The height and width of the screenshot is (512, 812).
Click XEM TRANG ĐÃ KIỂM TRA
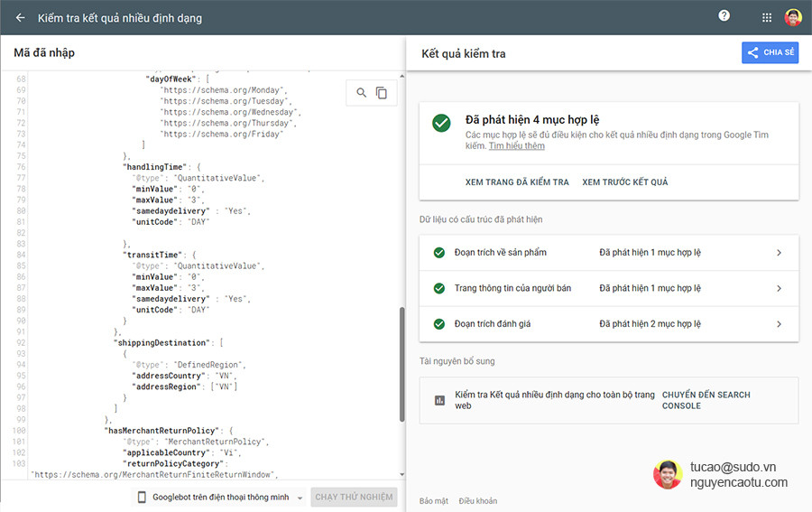point(517,182)
